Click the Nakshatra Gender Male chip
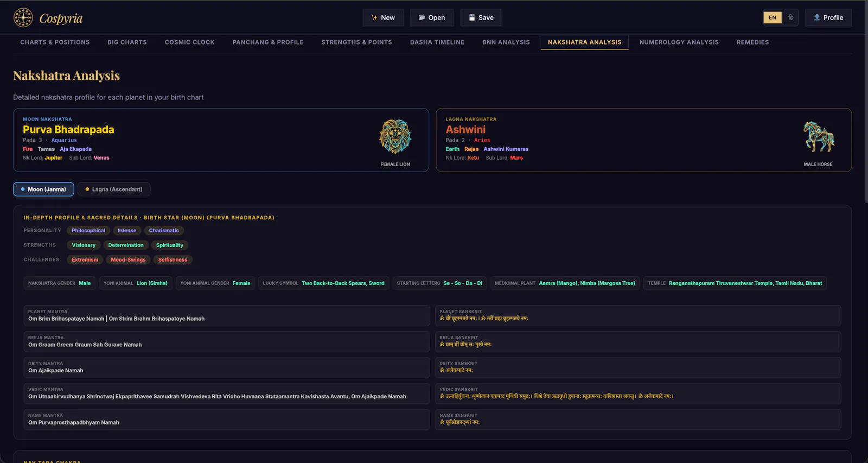The image size is (868, 463). click(x=60, y=283)
